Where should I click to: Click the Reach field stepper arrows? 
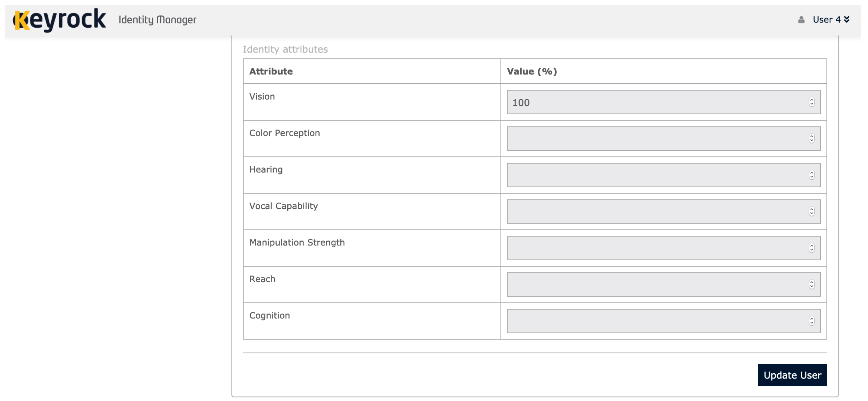811,285
